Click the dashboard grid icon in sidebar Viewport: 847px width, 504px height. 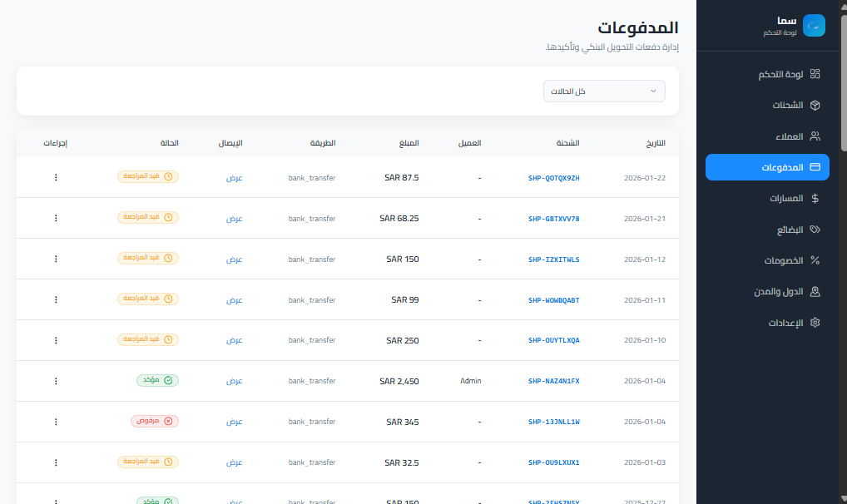815,74
